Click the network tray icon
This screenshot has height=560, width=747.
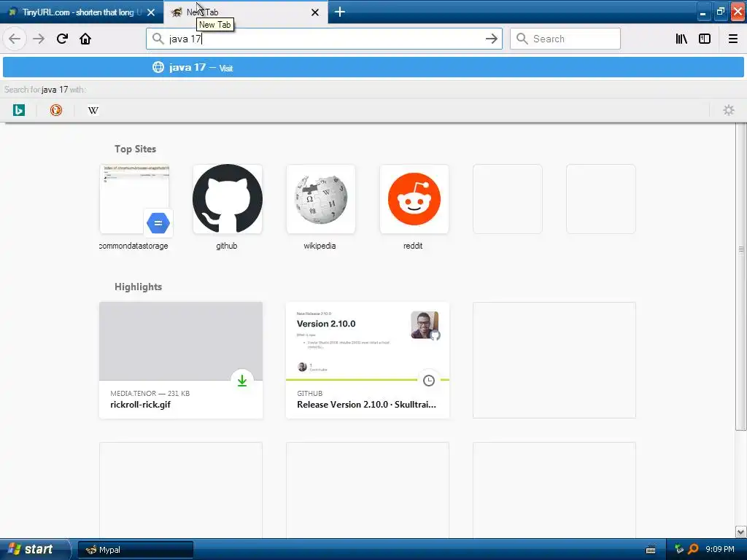pyautogui.click(x=679, y=549)
